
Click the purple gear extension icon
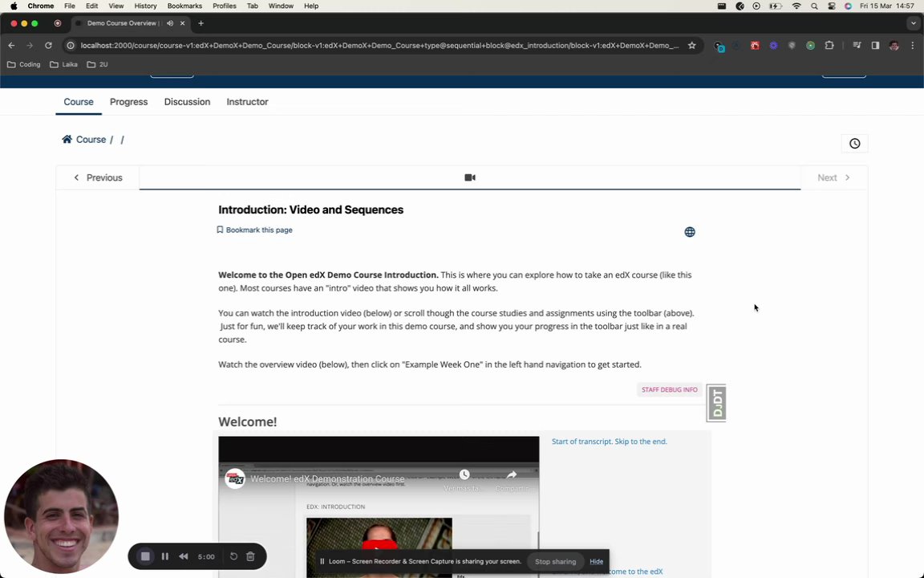773,46
